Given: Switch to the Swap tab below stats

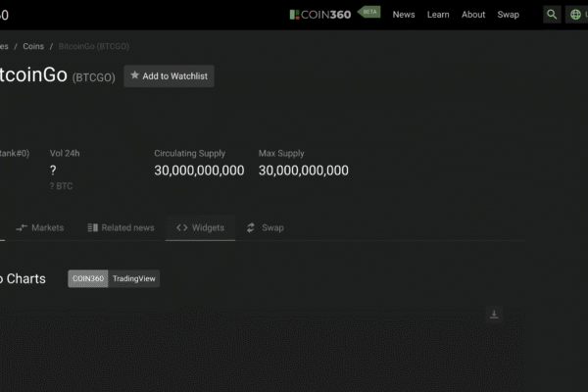Looking at the screenshot, I should pyautogui.click(x=266, y=227).
